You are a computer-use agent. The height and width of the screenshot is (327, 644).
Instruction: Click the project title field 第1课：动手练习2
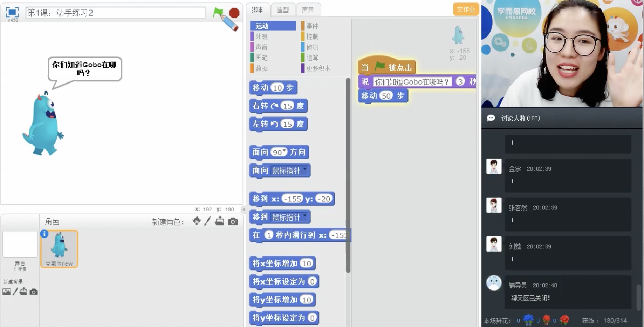click(x=116, y=13)
